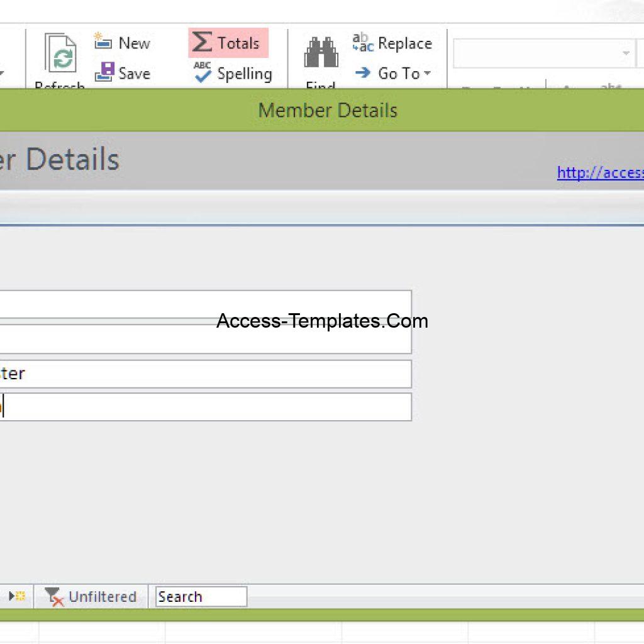
Task: Toggle the Unfiltered filter state
Action: (90, 596)
